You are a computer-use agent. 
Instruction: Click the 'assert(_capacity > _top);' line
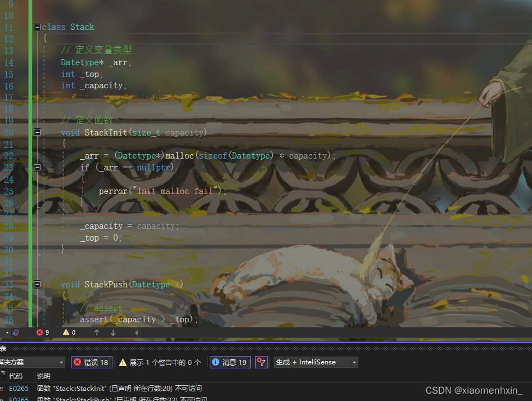139,319
